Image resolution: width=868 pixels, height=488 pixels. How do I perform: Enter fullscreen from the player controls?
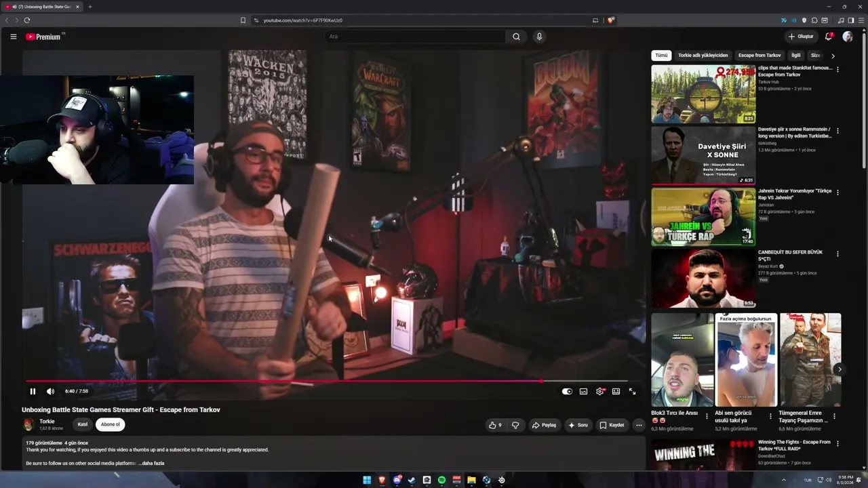tap(632, 391)
